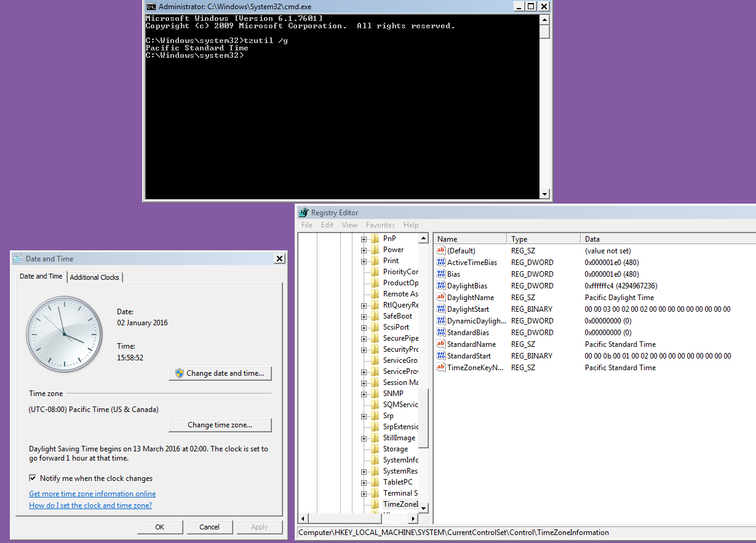Click the Storage key folder icon
The width and height of the screenshot is (756, 543).
tap(375, 449)
